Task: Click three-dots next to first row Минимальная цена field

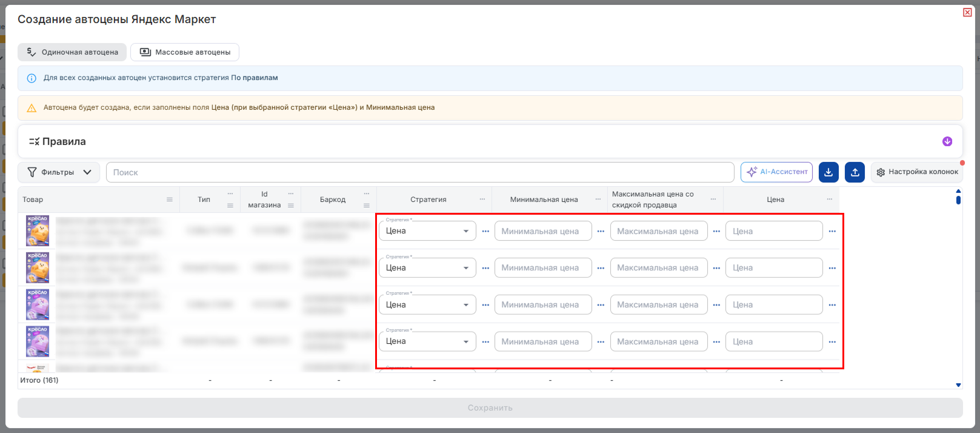Action: [601, 231]
